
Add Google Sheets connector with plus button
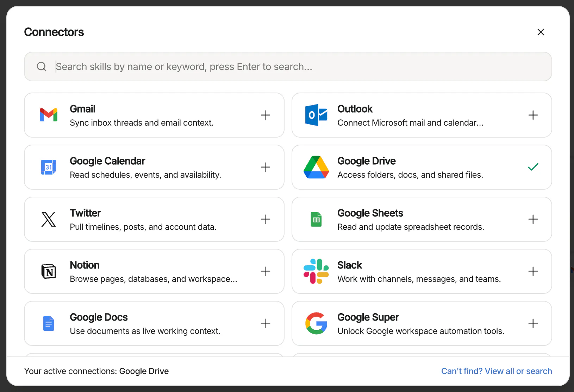(533, 219)
